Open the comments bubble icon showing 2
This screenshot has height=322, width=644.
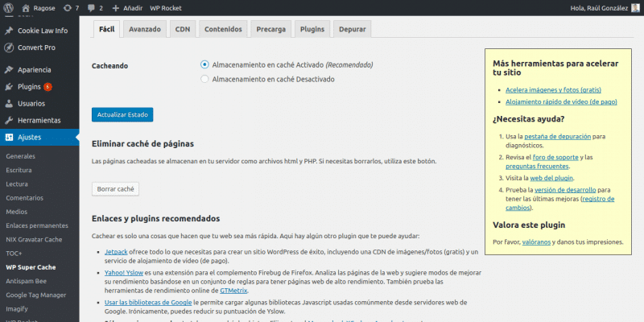[x=91, y=8]
